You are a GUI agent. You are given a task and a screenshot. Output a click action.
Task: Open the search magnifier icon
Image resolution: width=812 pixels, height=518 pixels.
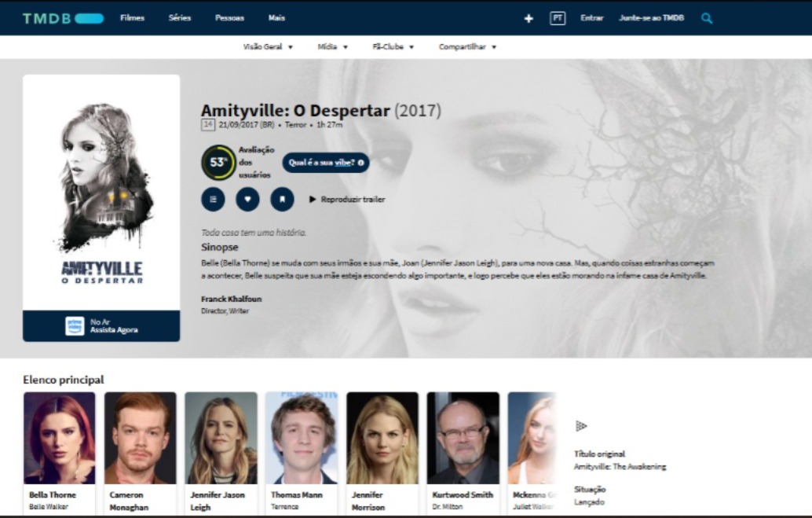tap(707, 18)
